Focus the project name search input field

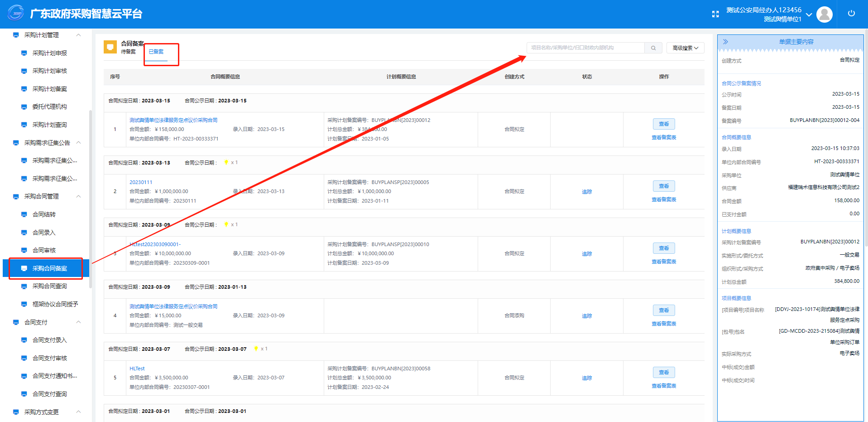pyautogui.click(x=585, y=48)
